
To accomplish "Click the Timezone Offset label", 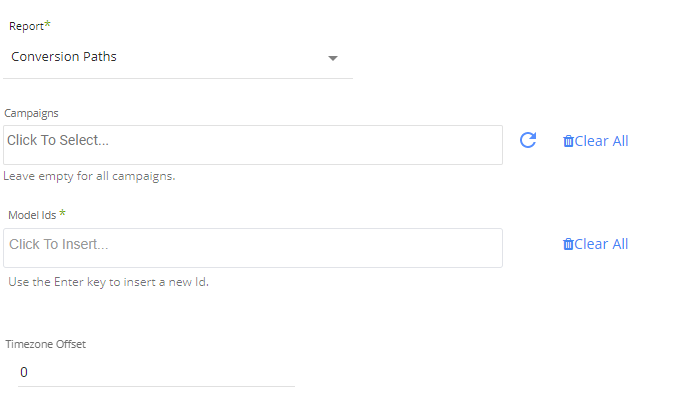I will (45, 344).
